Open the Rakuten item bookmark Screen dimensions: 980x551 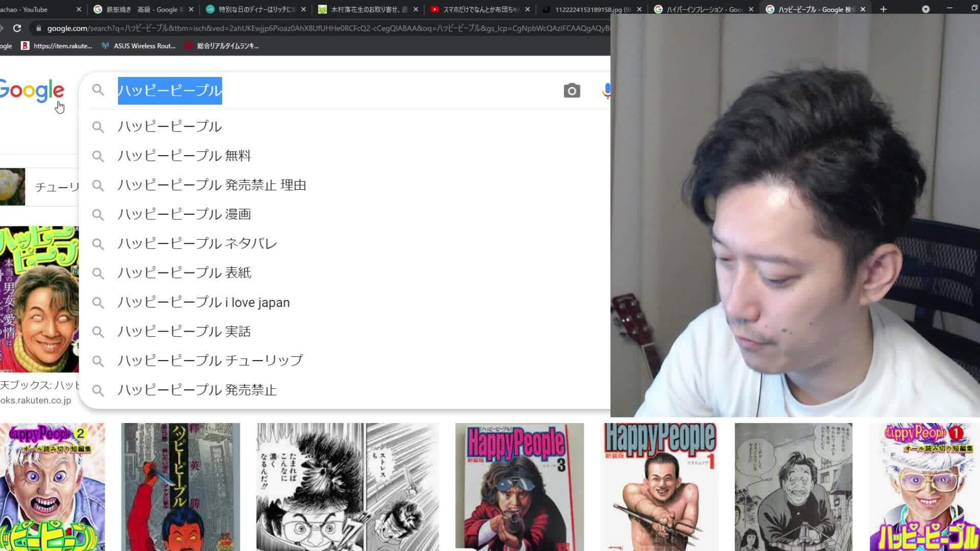tap(56, 46)
